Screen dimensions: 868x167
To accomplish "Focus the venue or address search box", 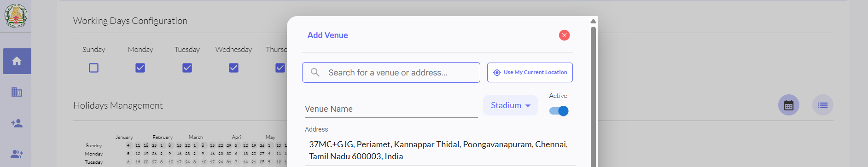I will click(x=391, y=73).
